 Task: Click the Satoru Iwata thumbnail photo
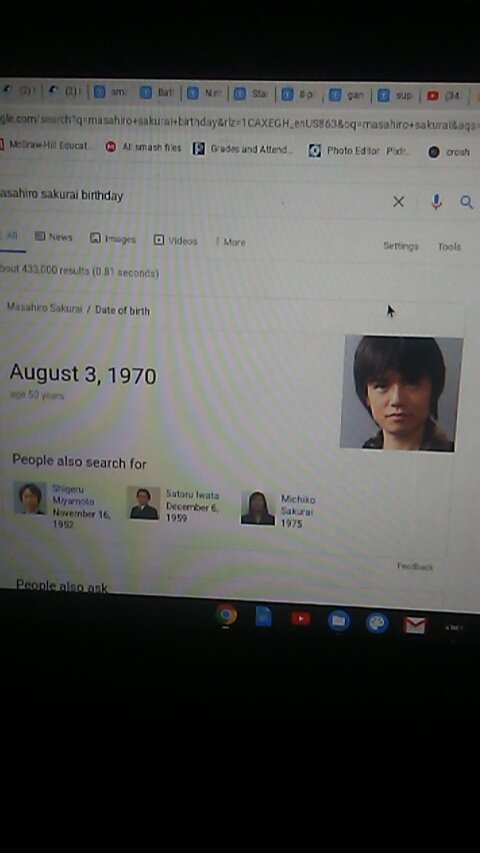coord(144,503)
